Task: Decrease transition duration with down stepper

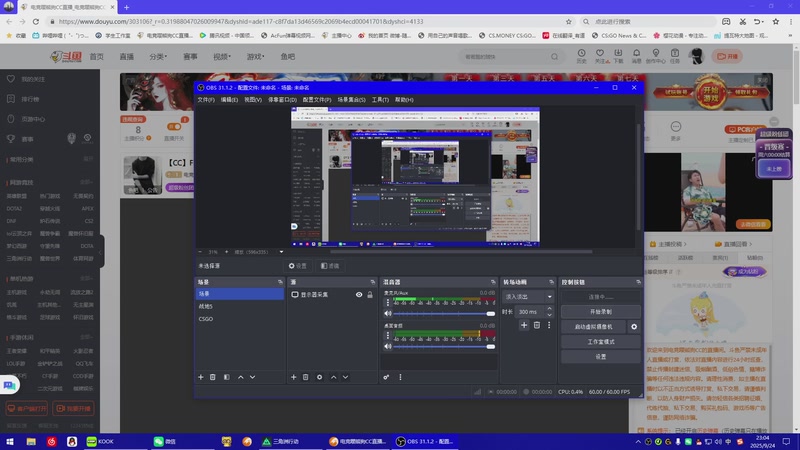Action: [x=549, y=314]
